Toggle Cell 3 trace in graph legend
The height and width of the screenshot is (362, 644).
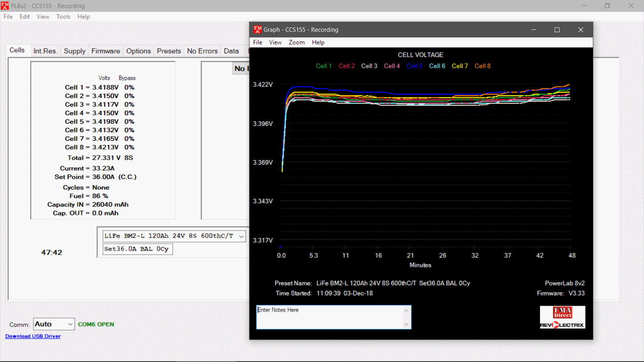pyautogui.click(x=369, y=66)
